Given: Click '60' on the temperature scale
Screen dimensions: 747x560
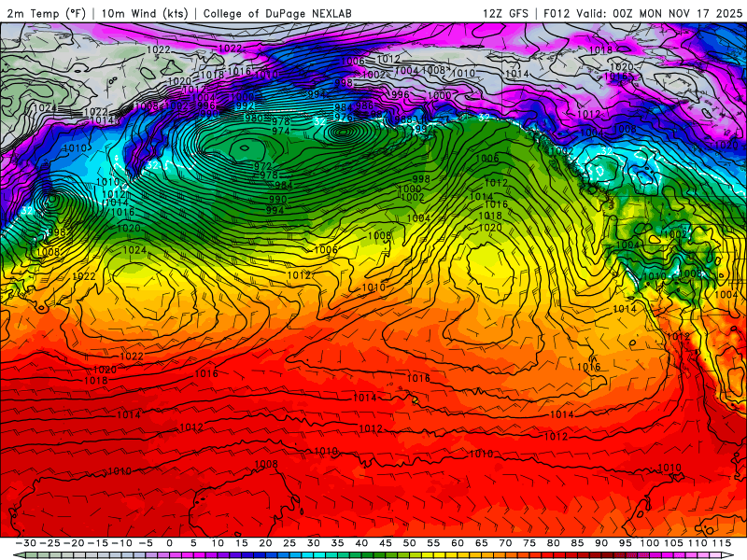Looking at the screenshot, I should (457, 543).
